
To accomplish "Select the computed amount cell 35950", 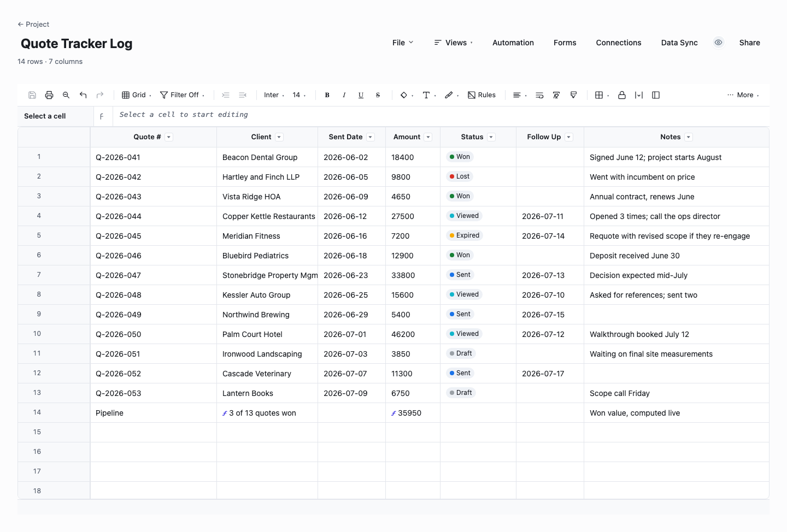I will [413, 413].
